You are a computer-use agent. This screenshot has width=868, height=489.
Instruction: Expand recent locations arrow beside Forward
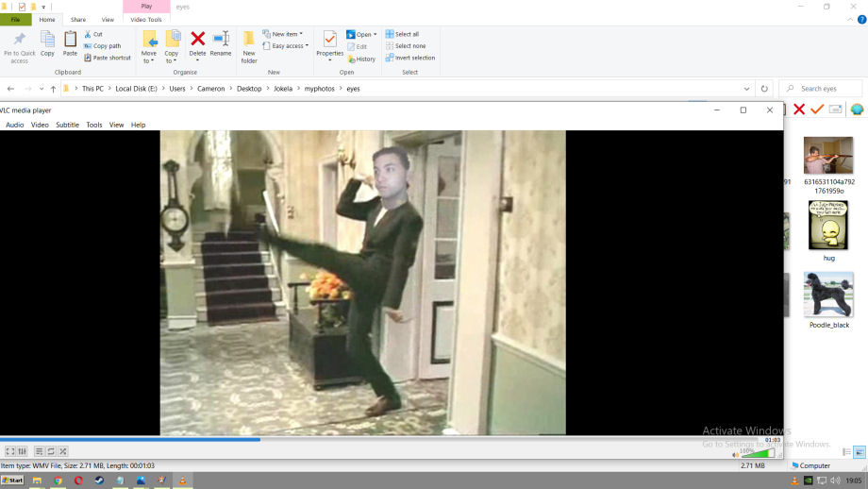pyautogui.click(x=42, y=89)
